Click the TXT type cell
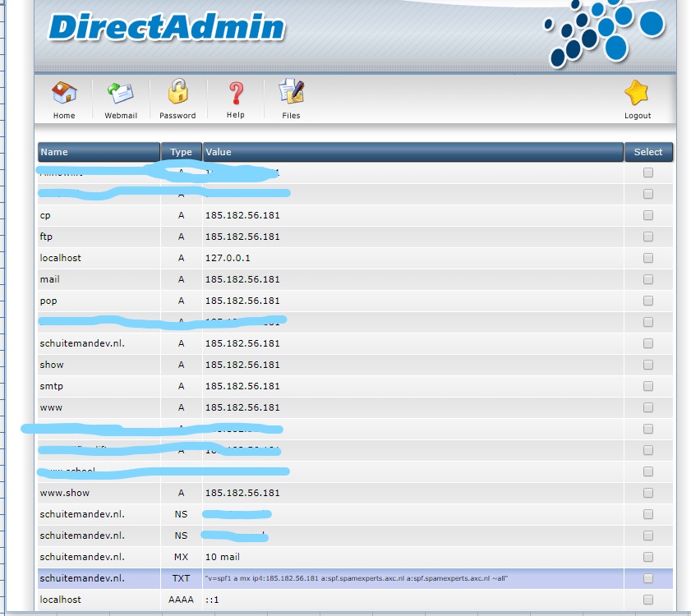 click(x=181, y=578)
